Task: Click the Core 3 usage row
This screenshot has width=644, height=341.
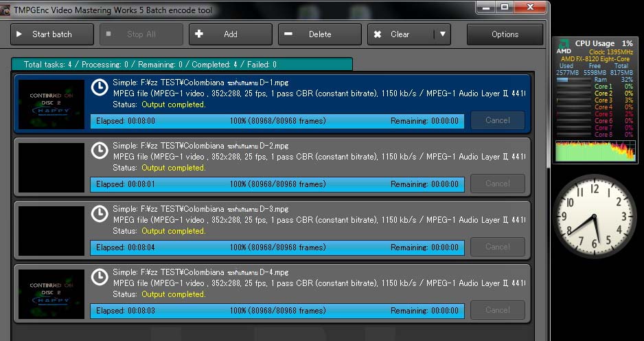Action: [595, 100]
